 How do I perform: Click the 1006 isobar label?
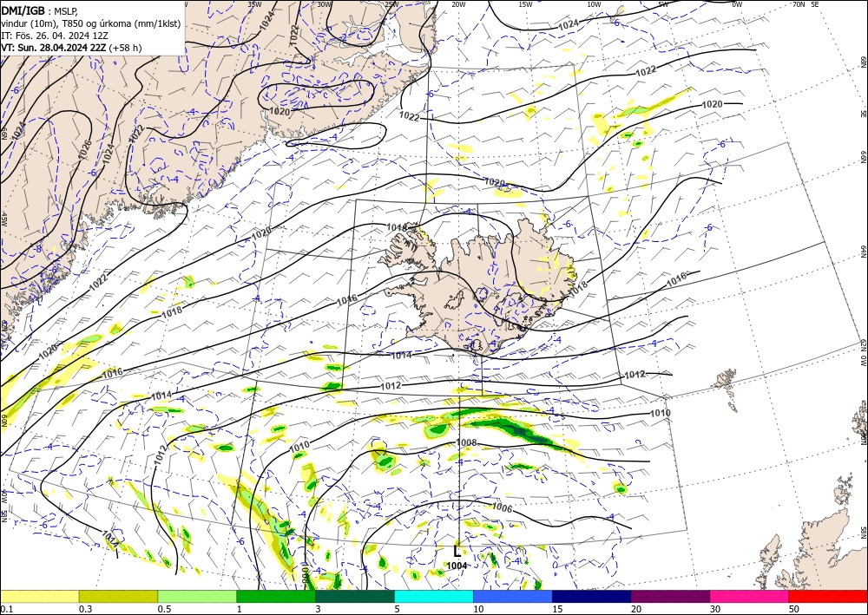click(502, 507)
